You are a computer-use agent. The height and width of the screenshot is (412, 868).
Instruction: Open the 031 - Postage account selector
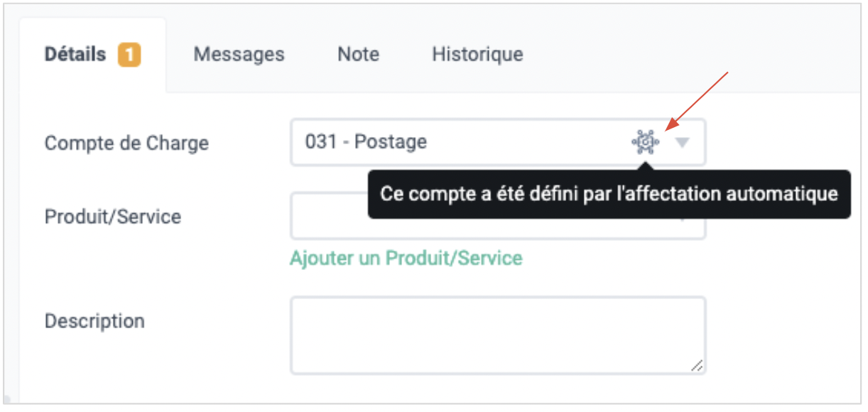click(498, 142)
